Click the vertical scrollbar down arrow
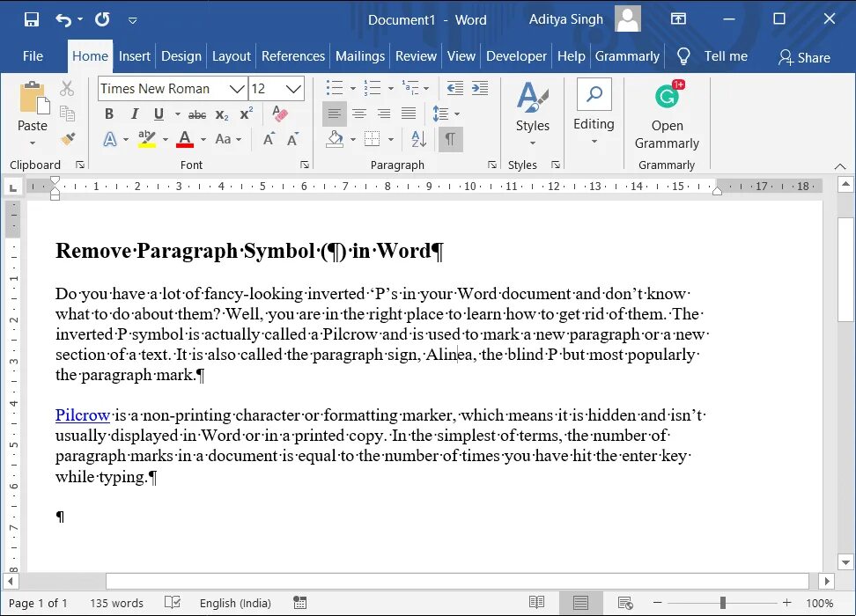 [845, 562]
